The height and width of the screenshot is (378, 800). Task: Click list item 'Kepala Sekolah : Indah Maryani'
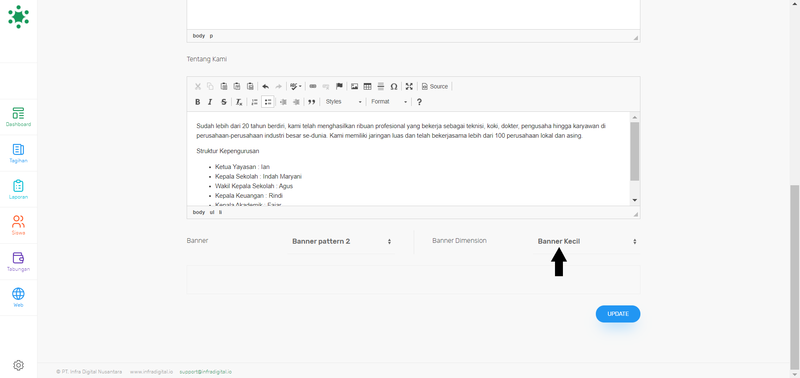click(x=258, y=177)
